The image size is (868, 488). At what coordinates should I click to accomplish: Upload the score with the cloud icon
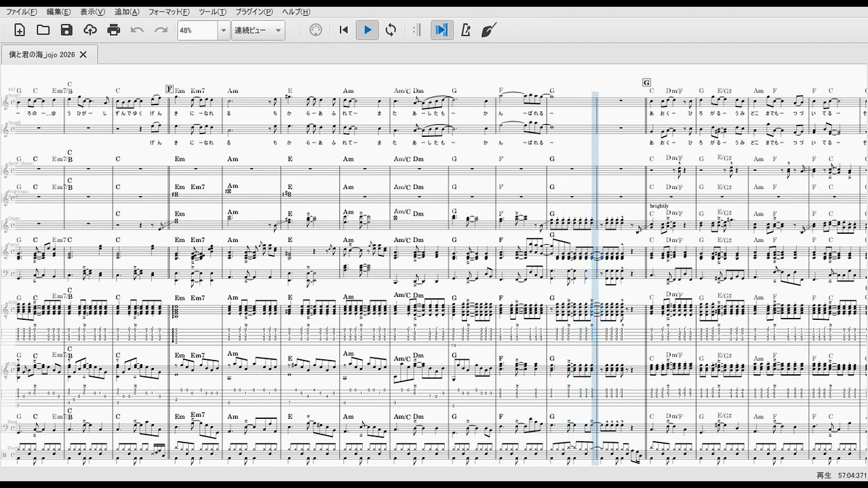(x=90, y=30)
